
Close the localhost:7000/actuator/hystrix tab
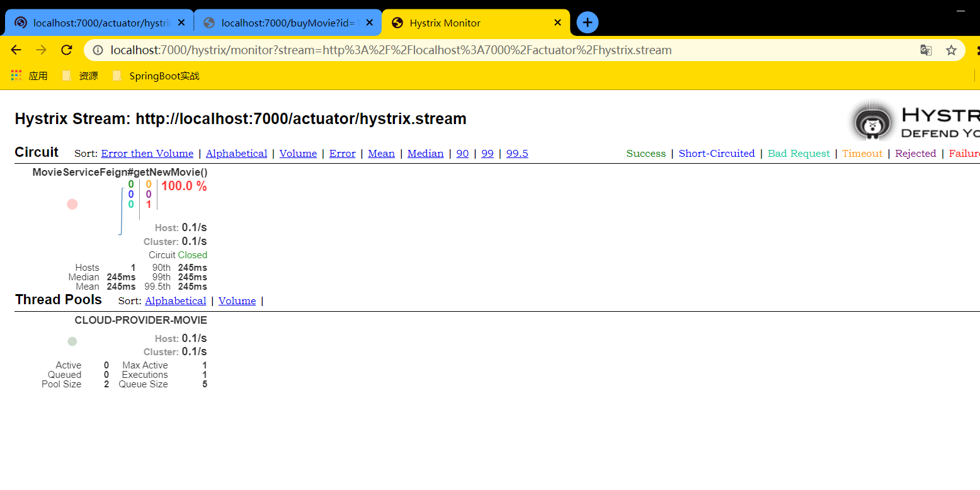point(181,23)
